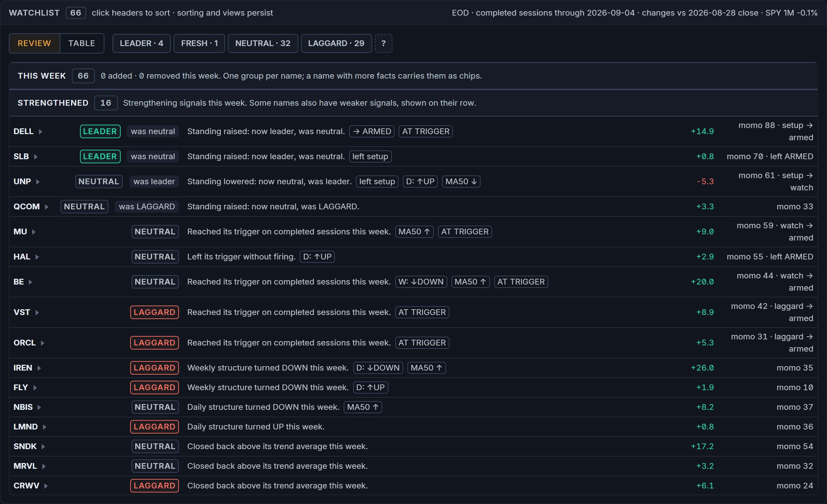
Task: Expand the FLY row disclosure triangle
Action: [35, 387]
